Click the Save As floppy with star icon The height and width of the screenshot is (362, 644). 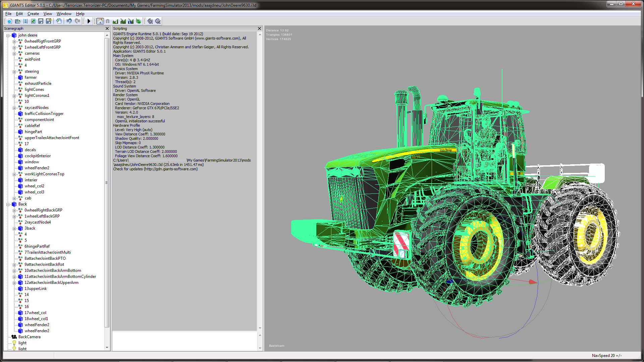[49, 21]
